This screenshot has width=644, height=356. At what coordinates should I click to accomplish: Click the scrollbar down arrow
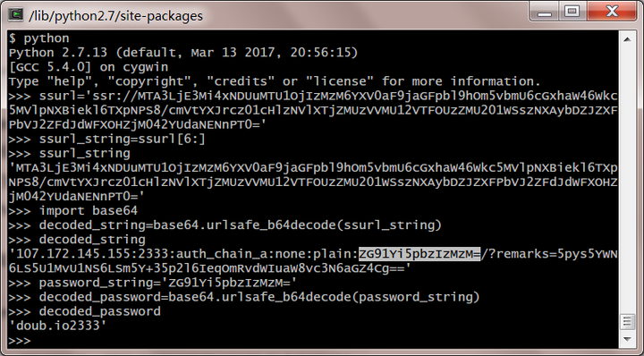[x=627, y=339]
